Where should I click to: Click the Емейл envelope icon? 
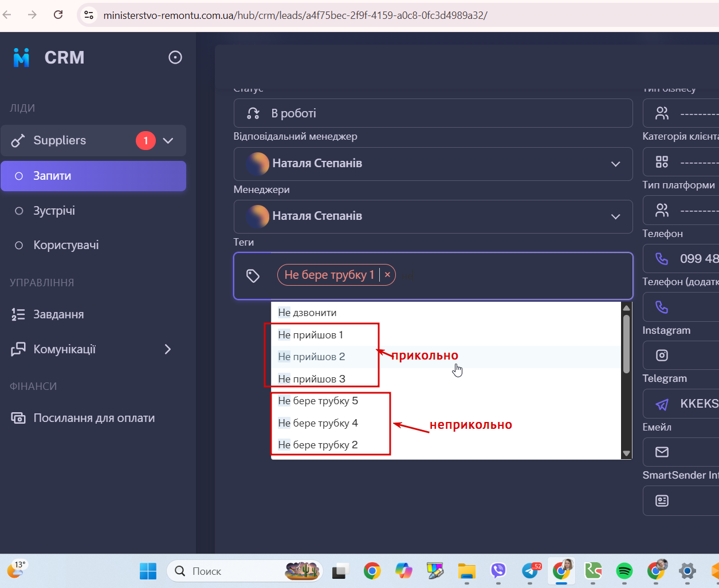[x=662, y=452]
